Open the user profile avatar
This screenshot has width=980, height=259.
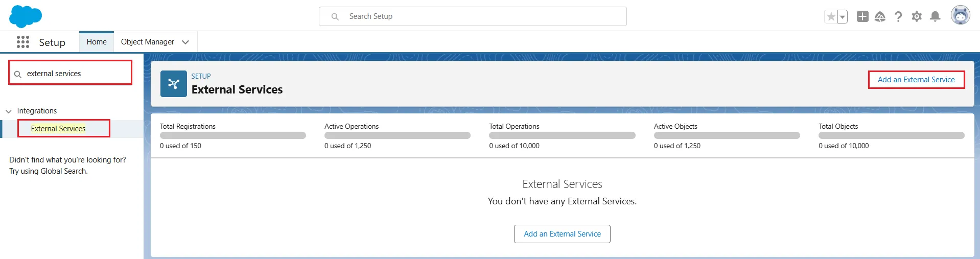point(960,15)
